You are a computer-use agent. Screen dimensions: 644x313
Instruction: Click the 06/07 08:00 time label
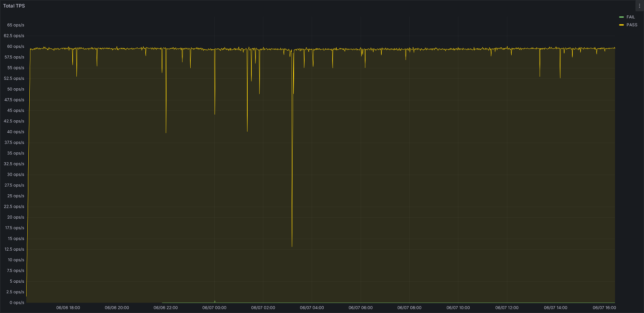410,308
